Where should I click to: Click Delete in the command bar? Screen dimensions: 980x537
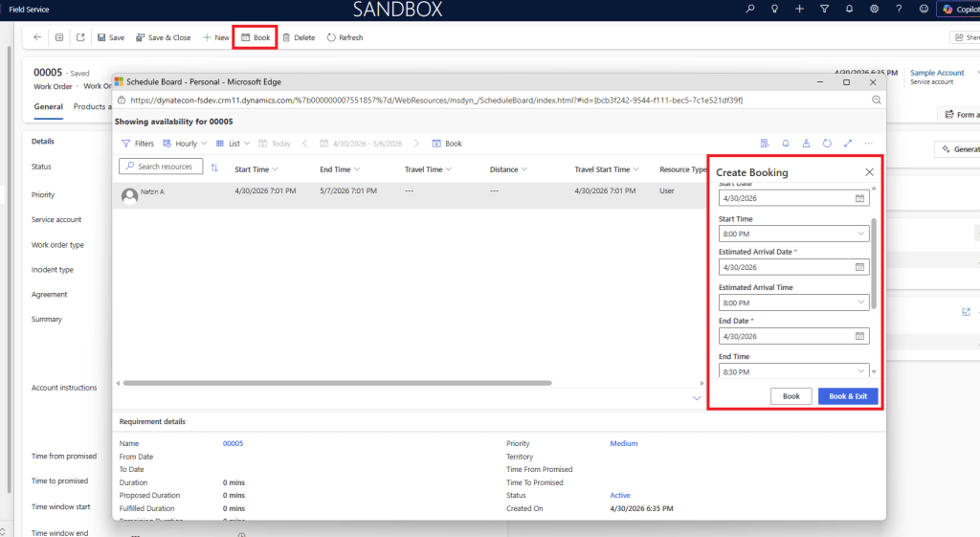click(x=299, y=37)
